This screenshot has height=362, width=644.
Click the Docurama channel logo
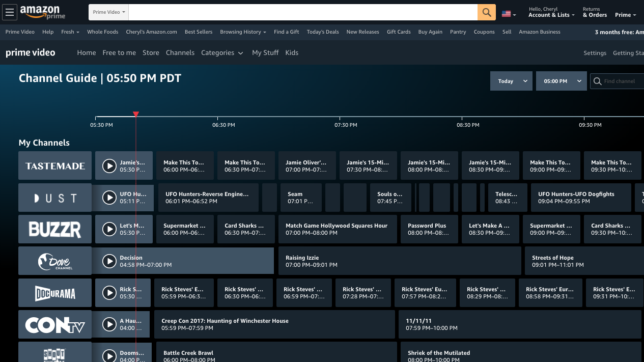pos(55,293)
